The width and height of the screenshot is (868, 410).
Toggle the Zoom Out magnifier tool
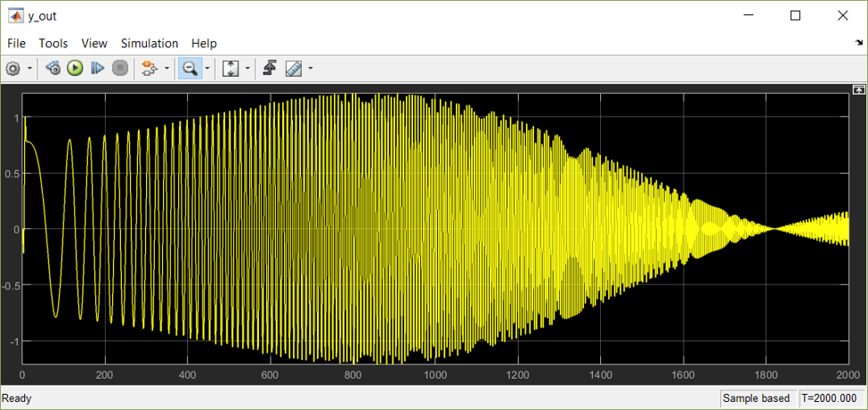[x=190, y=69]
